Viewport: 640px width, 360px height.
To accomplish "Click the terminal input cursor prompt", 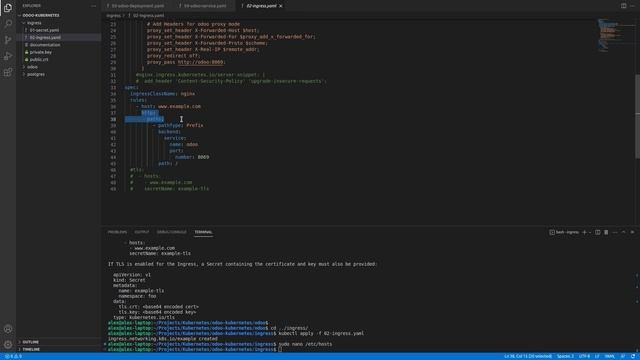I will (280, 350).
